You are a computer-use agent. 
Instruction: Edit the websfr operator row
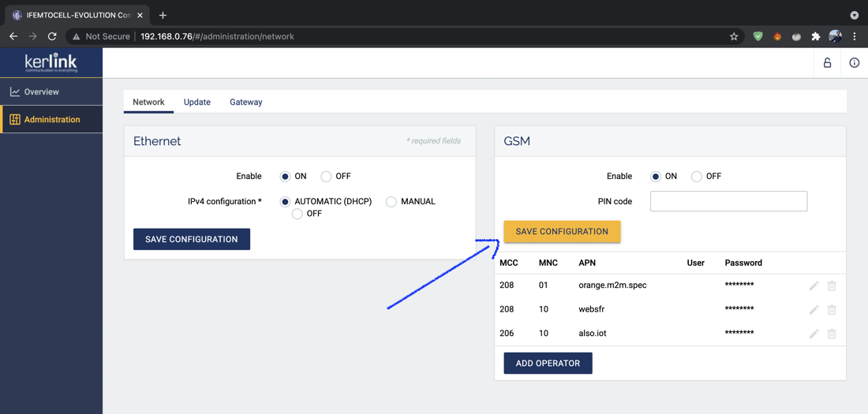click(814, 310)
